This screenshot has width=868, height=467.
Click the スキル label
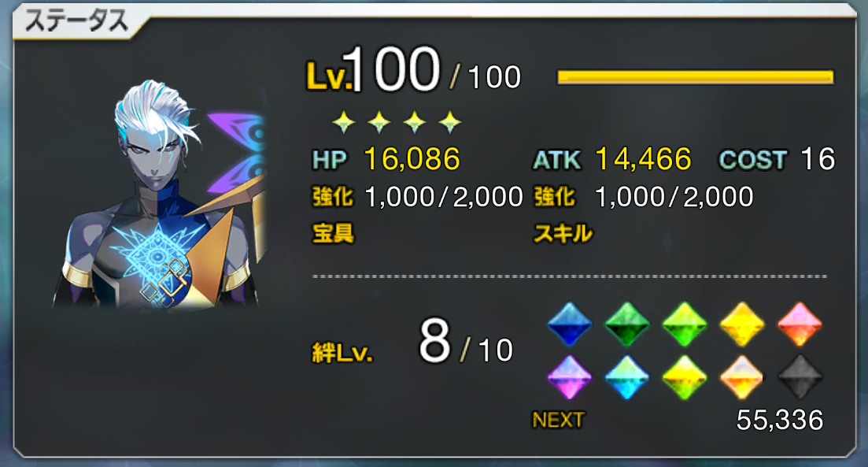[x=563, y=233]
